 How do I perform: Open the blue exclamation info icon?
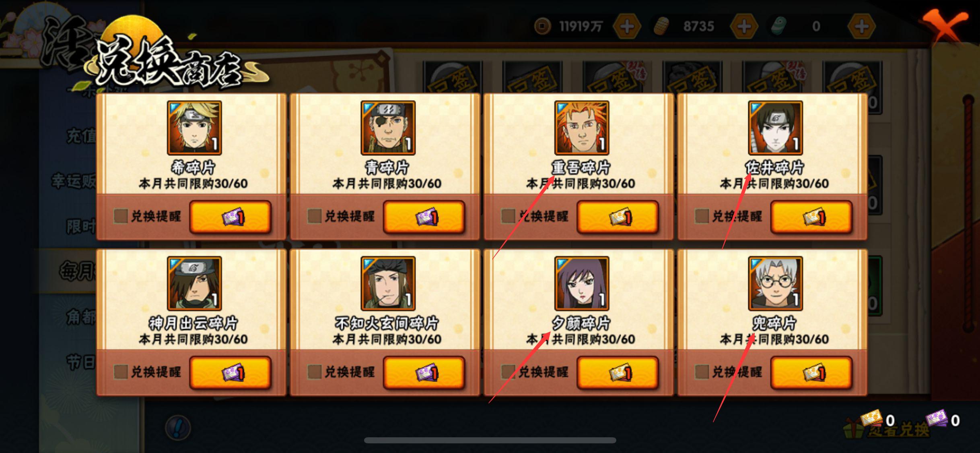tap(178, 427)
